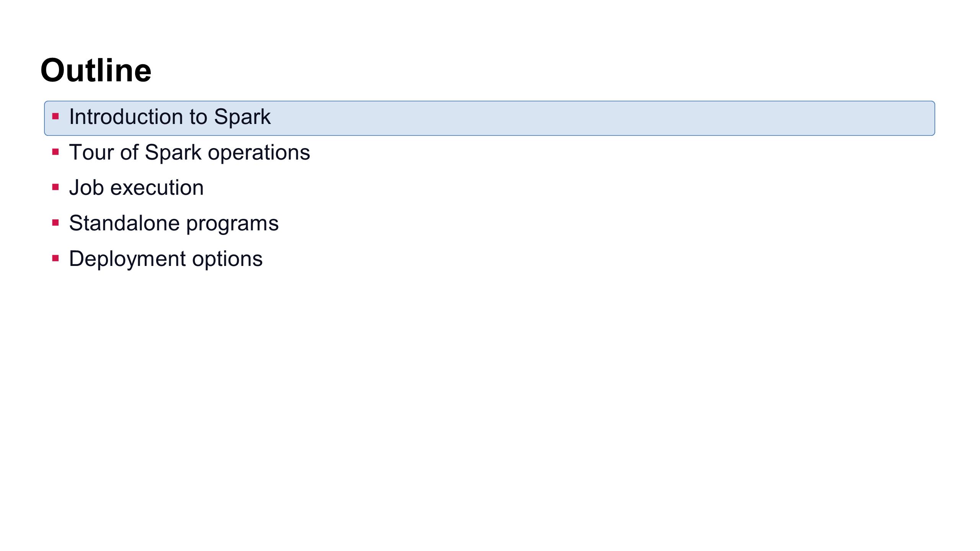Click red bullet marker before Tour of Spark
Screen dimensions: 980x551
[56, 152]
